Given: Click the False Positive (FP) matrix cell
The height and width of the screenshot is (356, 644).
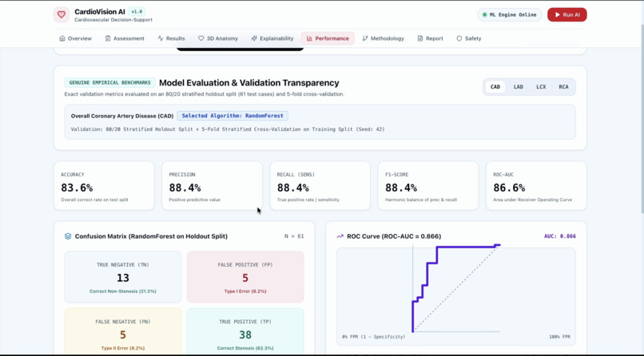Looking at the screenshot, I should [245, 277].
